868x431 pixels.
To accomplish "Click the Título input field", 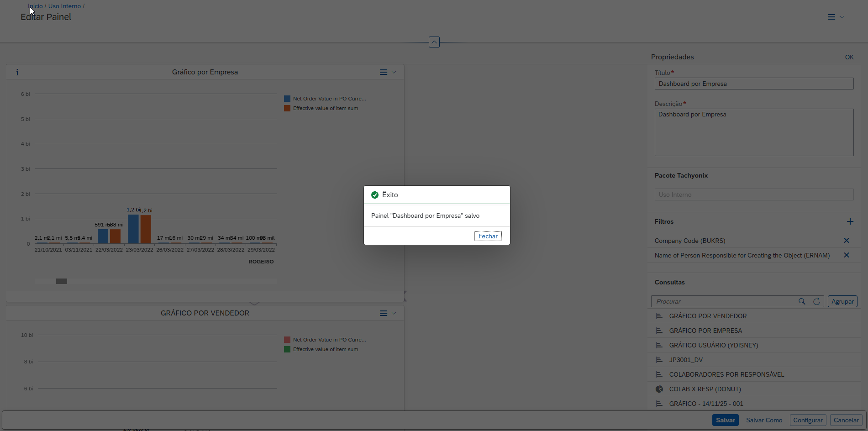I will pyautogui.click(x=754, y=84).
